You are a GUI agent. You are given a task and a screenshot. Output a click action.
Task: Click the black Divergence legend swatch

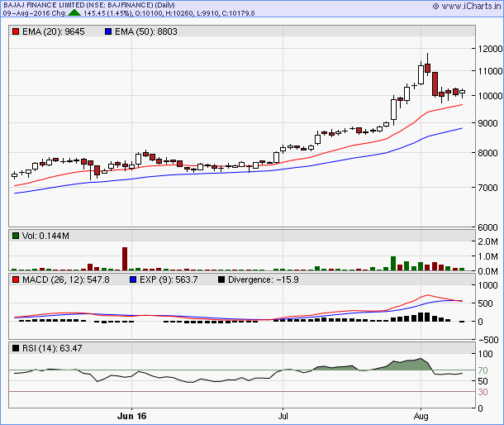click(x=221, y=279)
